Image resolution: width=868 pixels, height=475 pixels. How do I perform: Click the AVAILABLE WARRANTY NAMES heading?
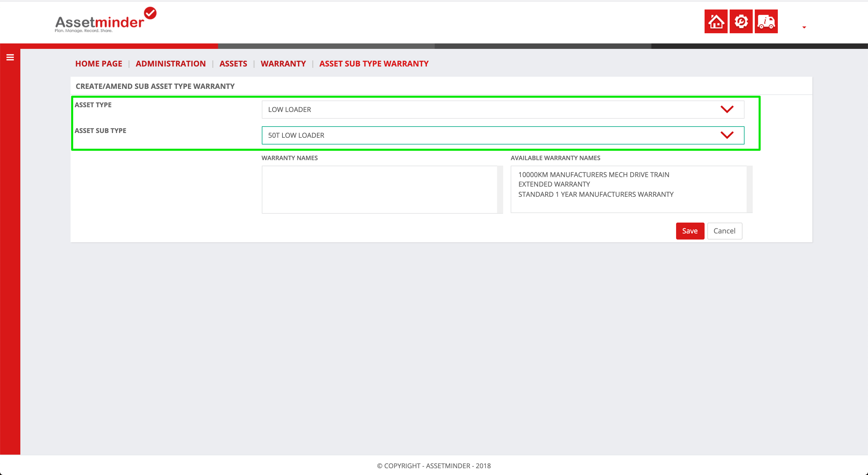pos(555,158)
